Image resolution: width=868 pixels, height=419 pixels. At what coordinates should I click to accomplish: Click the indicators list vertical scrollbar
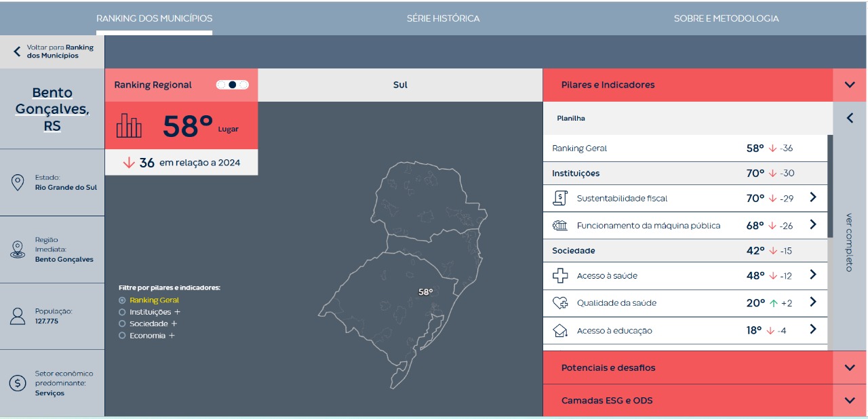[x=830, y=186]
